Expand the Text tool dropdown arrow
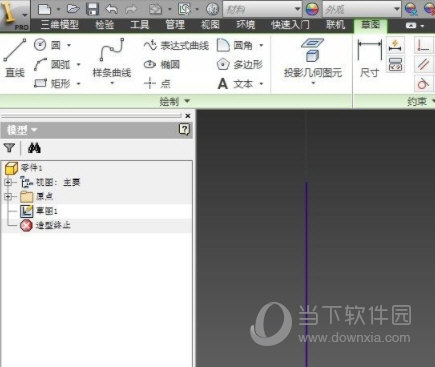Viewport: 435px width, 367px height. [x=261, y=84]
